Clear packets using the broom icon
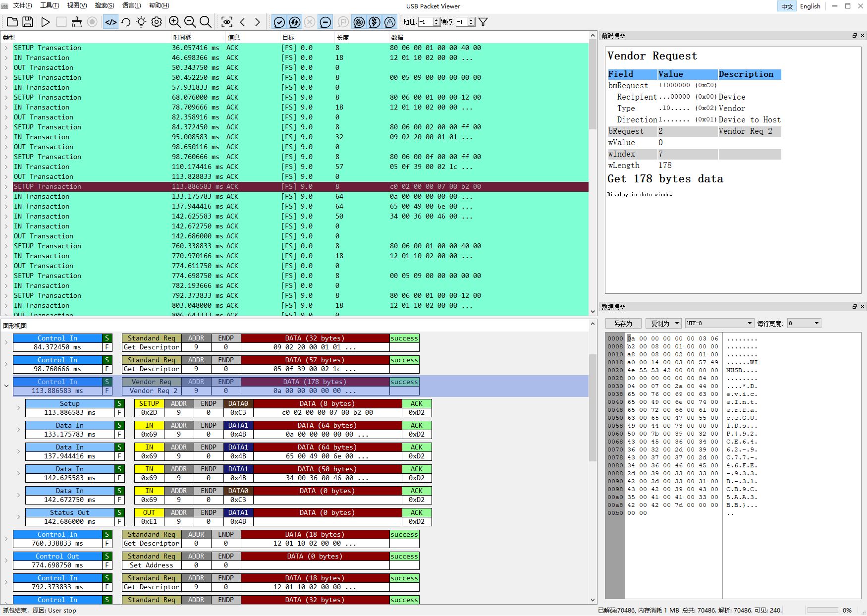The image size is (867, 616). pos(77,22)
